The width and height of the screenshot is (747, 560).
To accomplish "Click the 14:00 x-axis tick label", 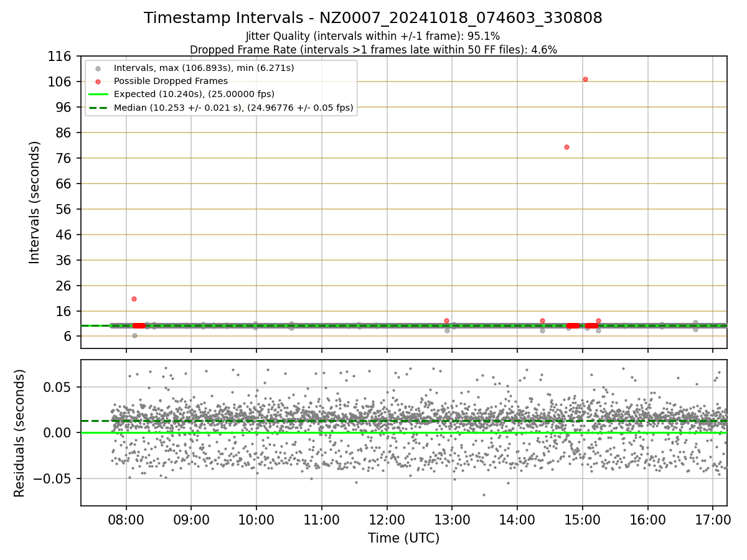I will click(517, 520).
